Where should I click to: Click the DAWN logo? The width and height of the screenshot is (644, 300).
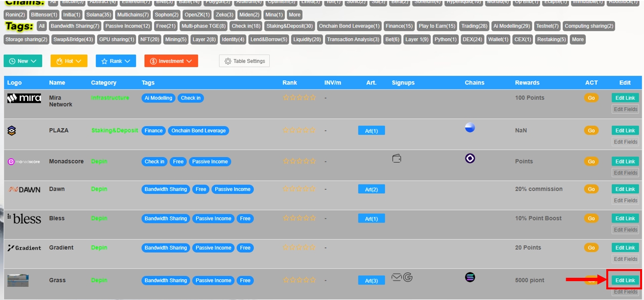(x=24, y=189)
